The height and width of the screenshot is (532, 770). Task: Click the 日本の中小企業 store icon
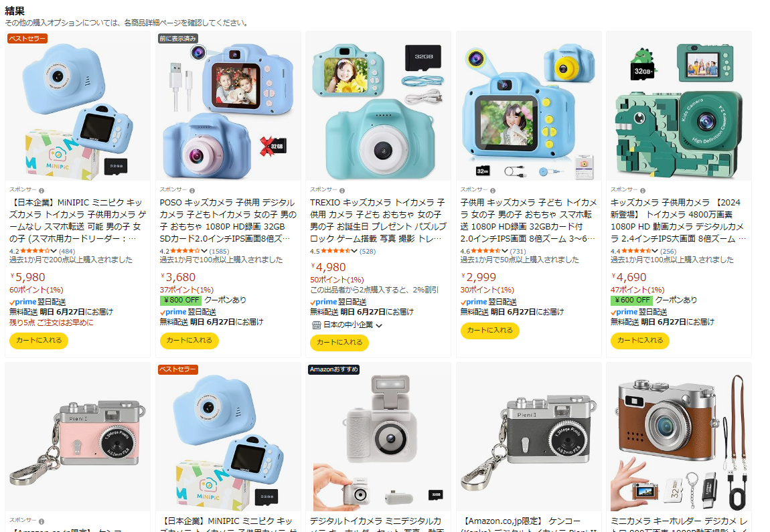point(317,325)
